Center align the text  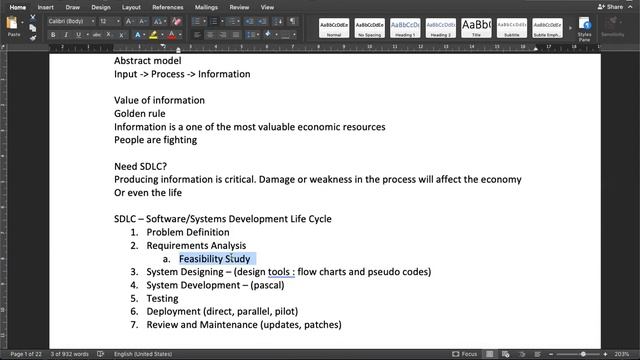pos(210,35)
